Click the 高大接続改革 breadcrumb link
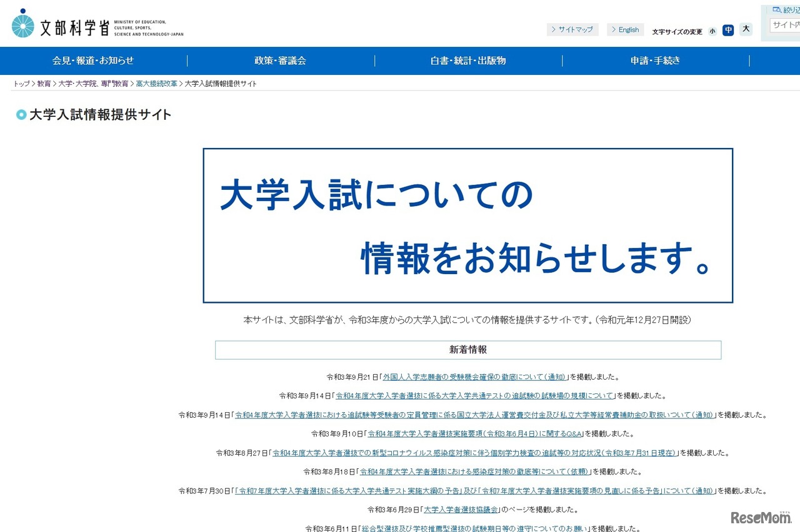The width and height of the screenshot is (800, 532). [x=157, y=83]
